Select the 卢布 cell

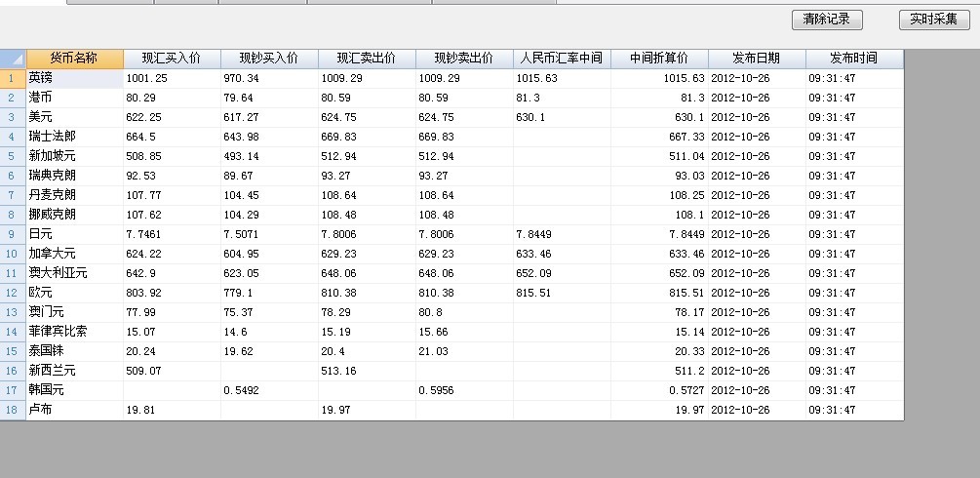75,410
